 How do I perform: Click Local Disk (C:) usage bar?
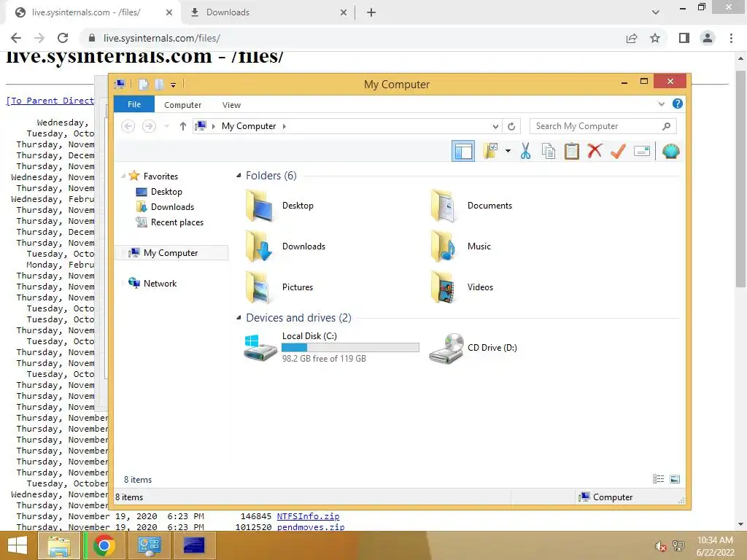(351, 348)
